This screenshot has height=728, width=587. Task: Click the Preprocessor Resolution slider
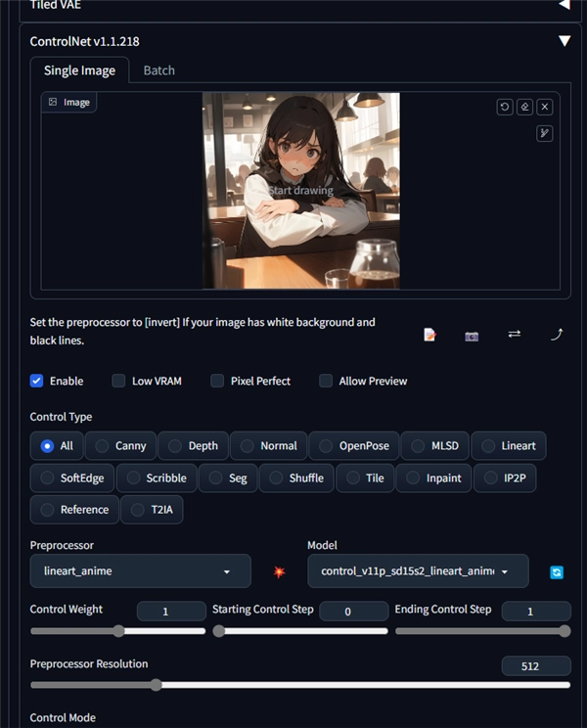click(300, 685)
